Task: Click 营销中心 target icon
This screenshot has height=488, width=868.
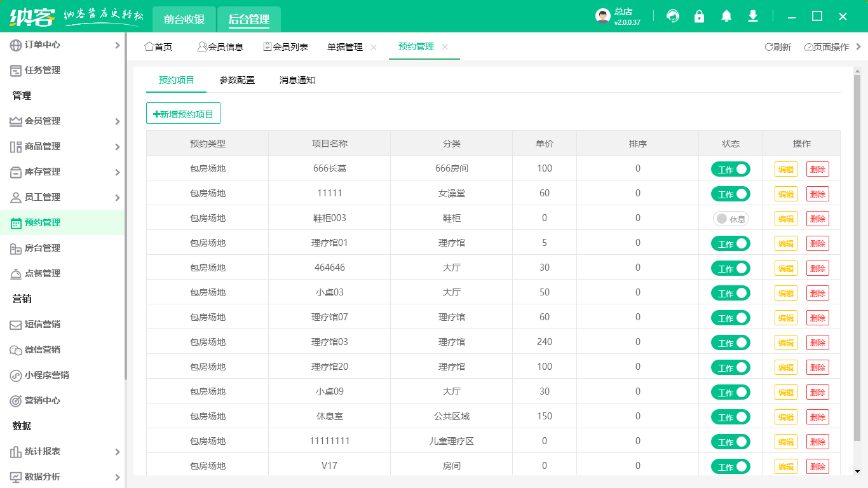Action: [x=16, y=401]
